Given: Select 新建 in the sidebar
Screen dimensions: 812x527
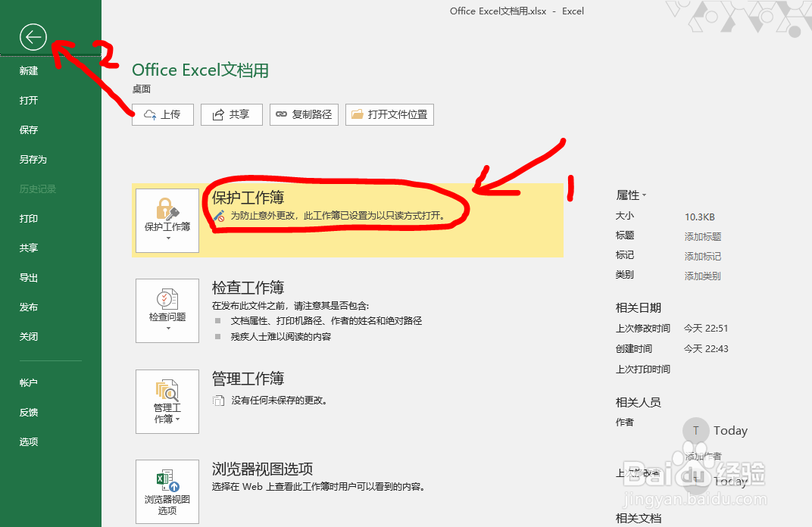Looking at the screenshot, I should [28, 70].
